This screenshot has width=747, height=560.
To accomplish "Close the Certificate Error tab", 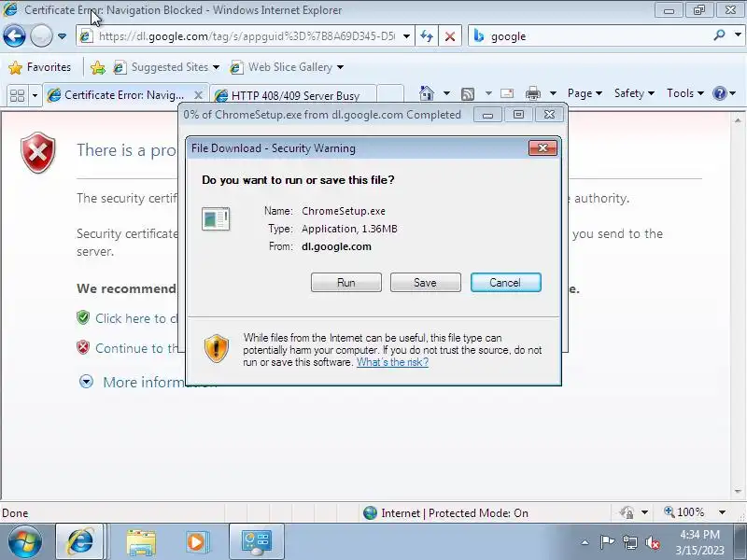I will coord(199,95).
